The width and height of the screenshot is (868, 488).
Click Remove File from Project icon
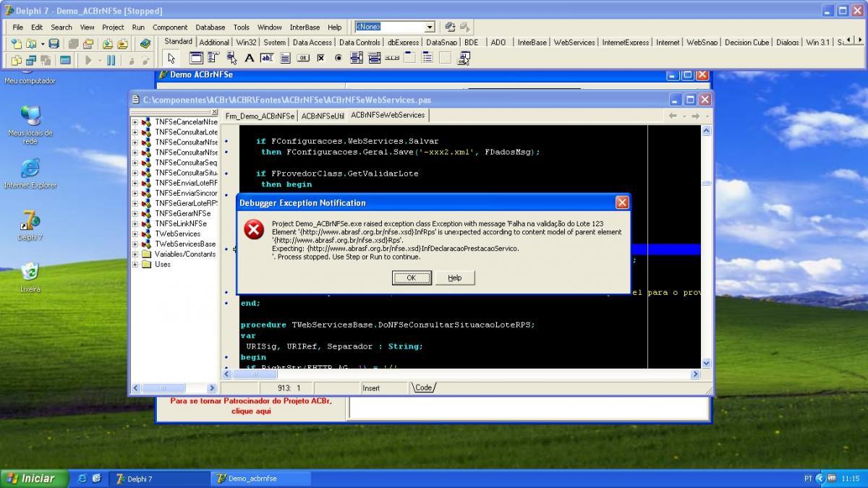click(x=122, y=43)
